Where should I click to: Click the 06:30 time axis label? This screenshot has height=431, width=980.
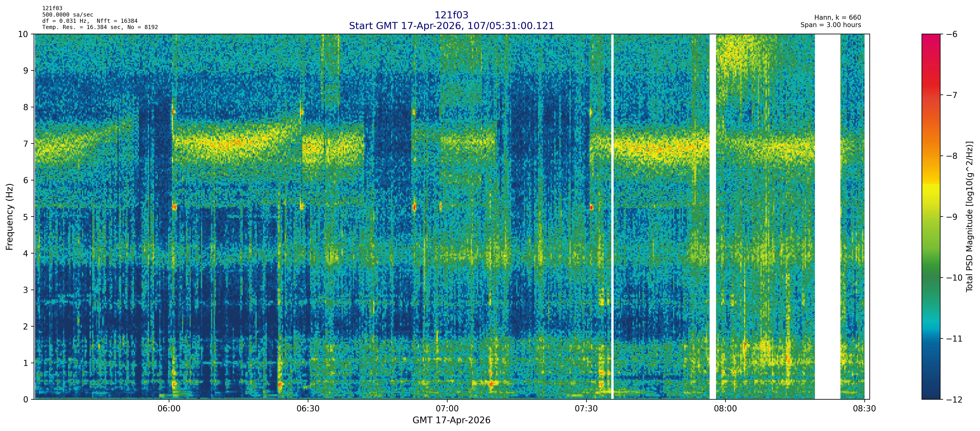(x=308, y=409)
